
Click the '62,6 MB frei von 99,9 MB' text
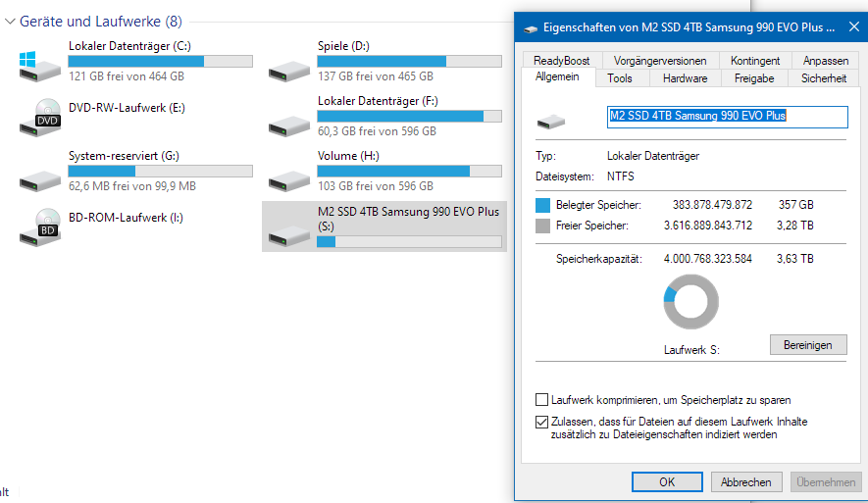click(132, 186)
